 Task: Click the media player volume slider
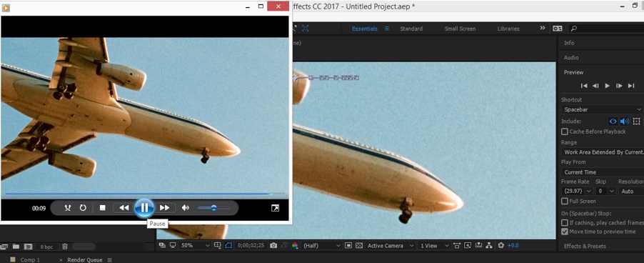tap(213, 208)
